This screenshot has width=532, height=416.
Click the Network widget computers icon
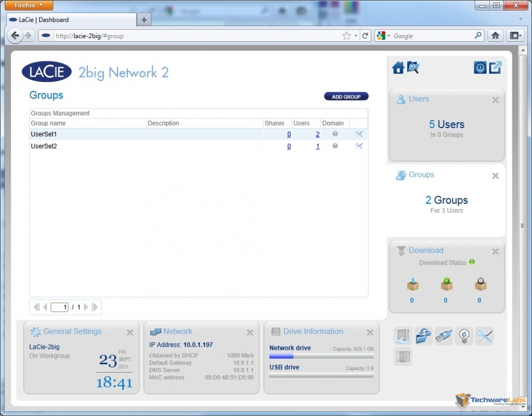(x=155, y=332)
